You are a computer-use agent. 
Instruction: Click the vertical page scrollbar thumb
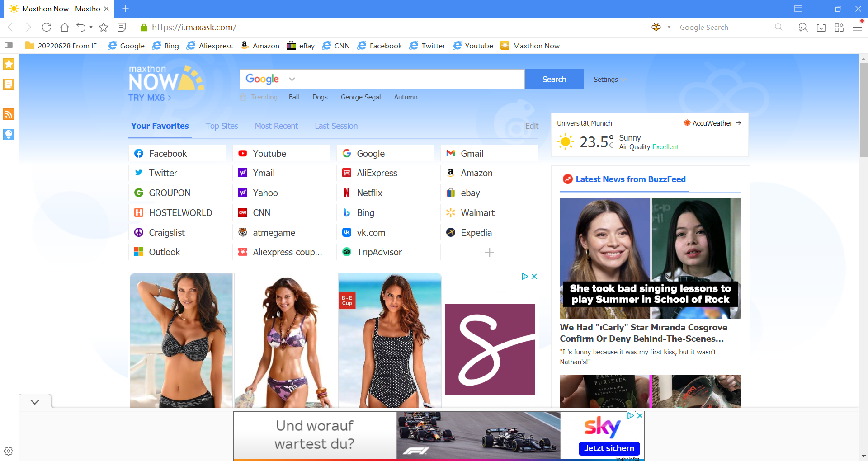tap(863, 108)
